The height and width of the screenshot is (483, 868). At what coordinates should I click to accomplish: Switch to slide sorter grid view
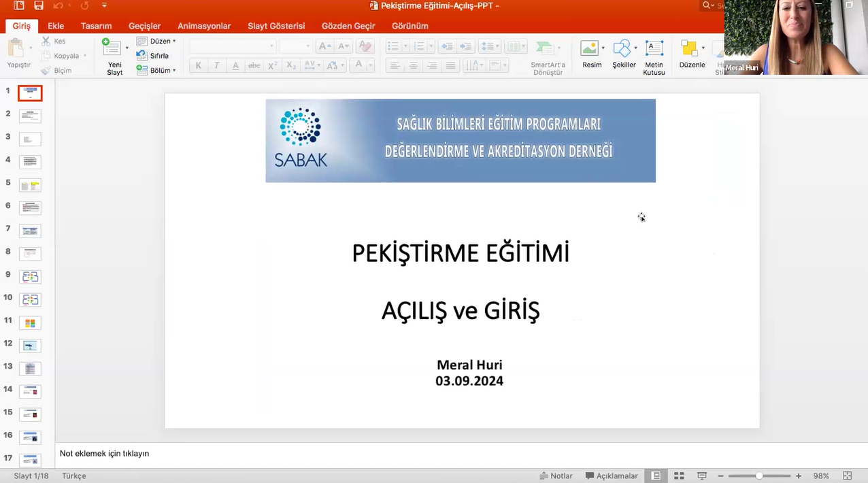(x=679, y=476)
